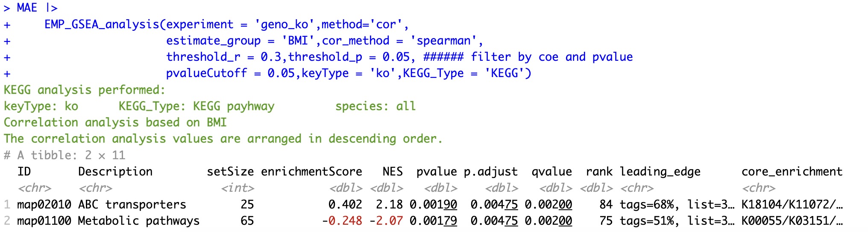Screen dimensions: 868x232
Task: Click the 'KEGG analysis performed:' message line
Action: 84,90
